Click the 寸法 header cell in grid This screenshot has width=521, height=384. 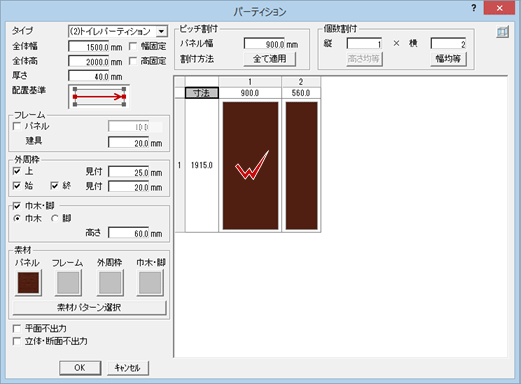[x=202, y=93]
